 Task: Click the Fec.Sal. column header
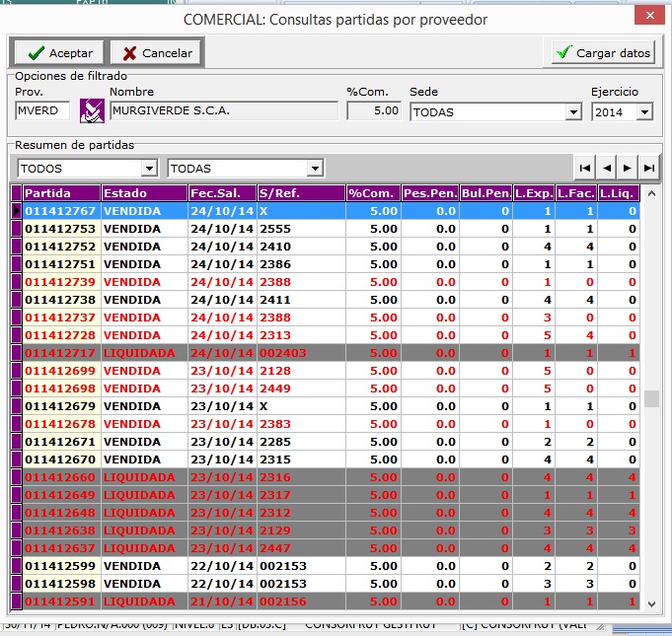(221, 192)
